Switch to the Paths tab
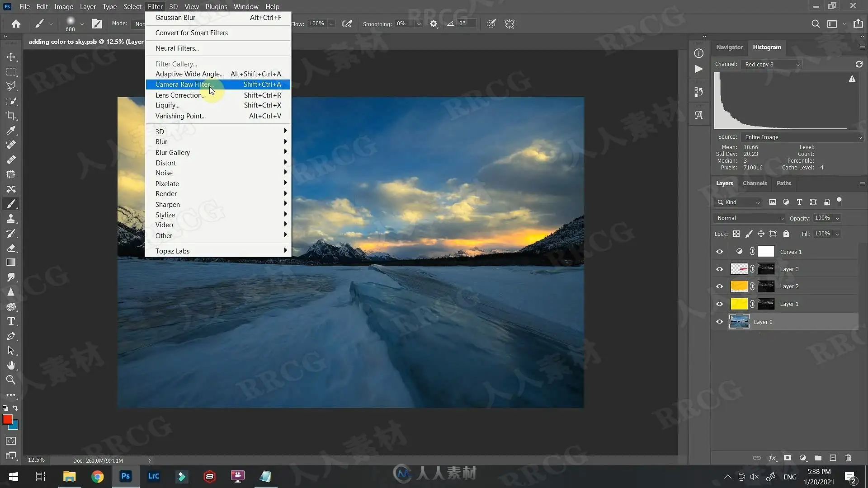 pos(784,183)
